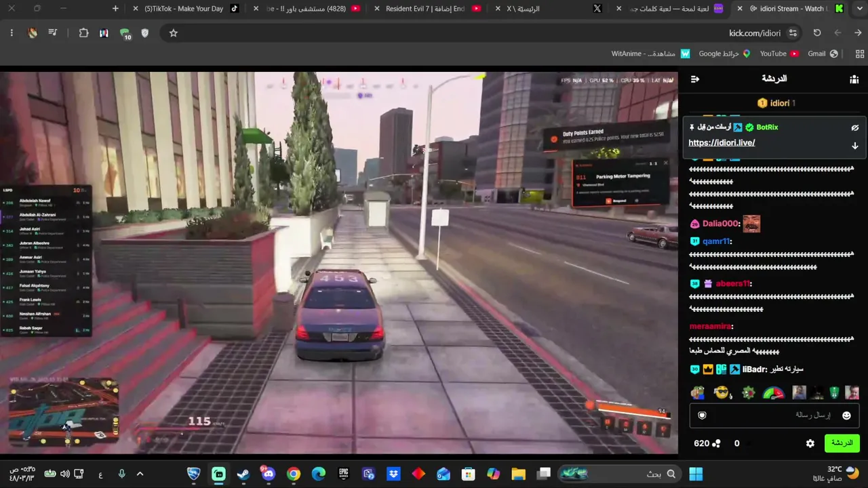This screenshot has width=868, height=488.
Task: Open File Explorer from the taskbar
Action: click(x=518, y=474)
